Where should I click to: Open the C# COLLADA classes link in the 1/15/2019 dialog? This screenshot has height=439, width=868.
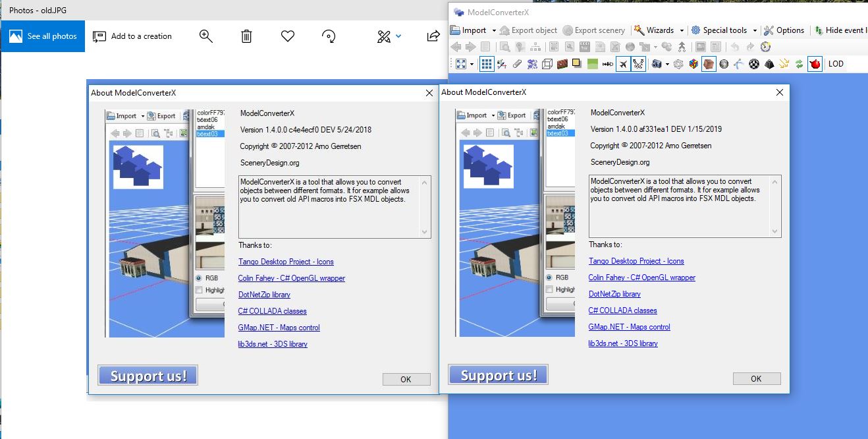pyautogui.click(x=623, y=310)
